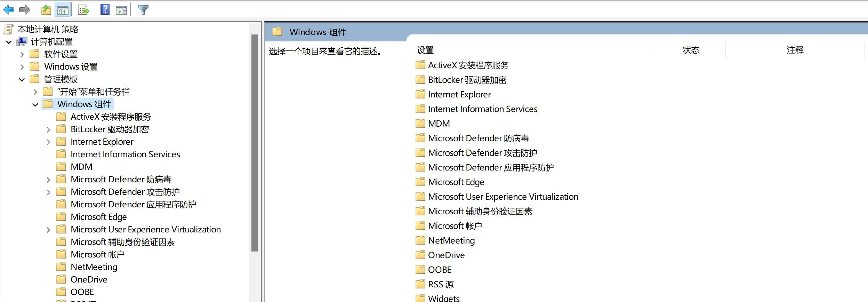Click folder icon of MDM in right list
Image resolution: width=868 pixels, height=302 pixels.
420,124
